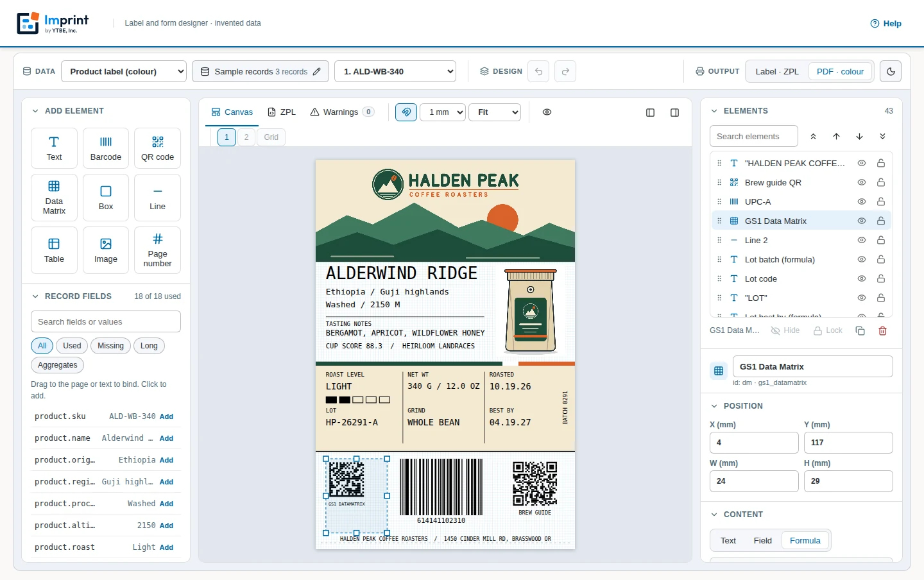Hide the Brew guide QR element
The width and height of the screenshot is (924, 580).
pos(862,182)
